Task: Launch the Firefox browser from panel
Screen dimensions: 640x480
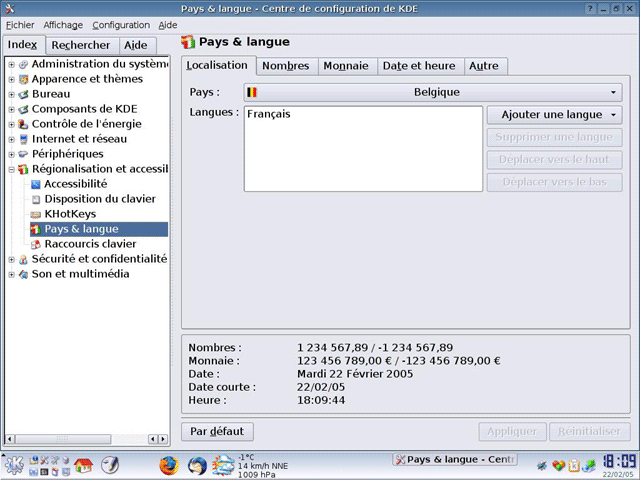Action: pyautogui.click(x=169, y=466)
